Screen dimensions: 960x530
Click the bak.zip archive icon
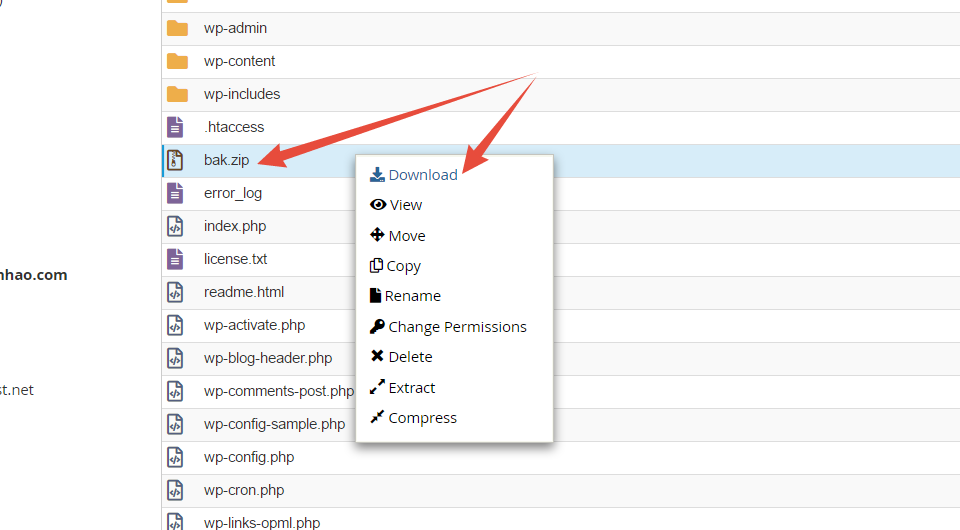pos(175,160)
